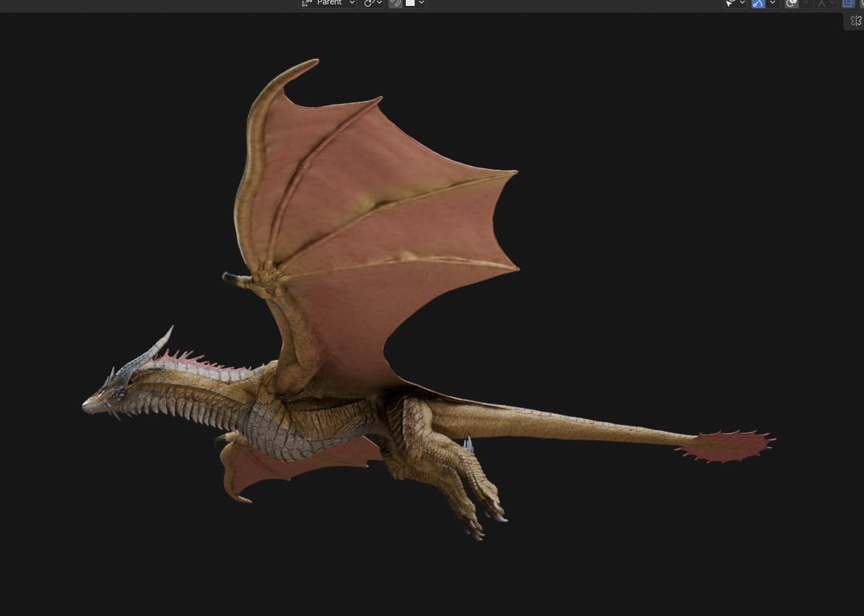Toggle the viewport gizmos button
The width and height of the screenshot is (864, 616).
[x=758, y=3]
